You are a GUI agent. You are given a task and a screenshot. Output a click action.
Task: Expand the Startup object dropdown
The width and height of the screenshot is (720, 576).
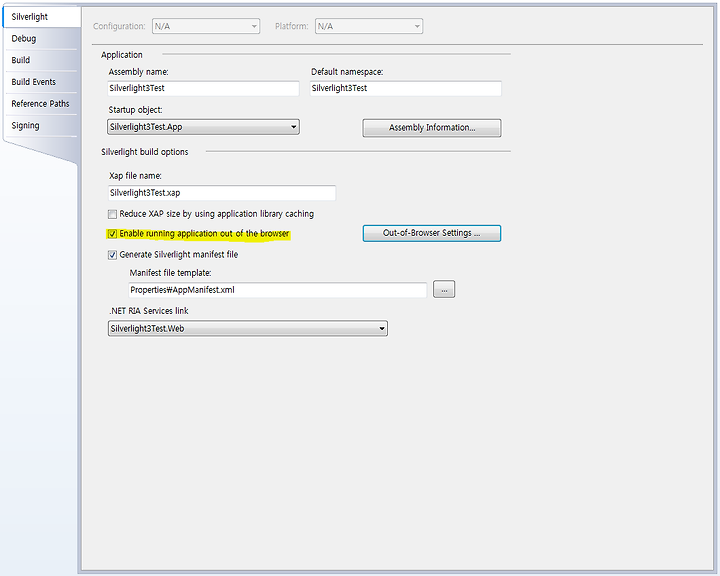click(203, 127)
